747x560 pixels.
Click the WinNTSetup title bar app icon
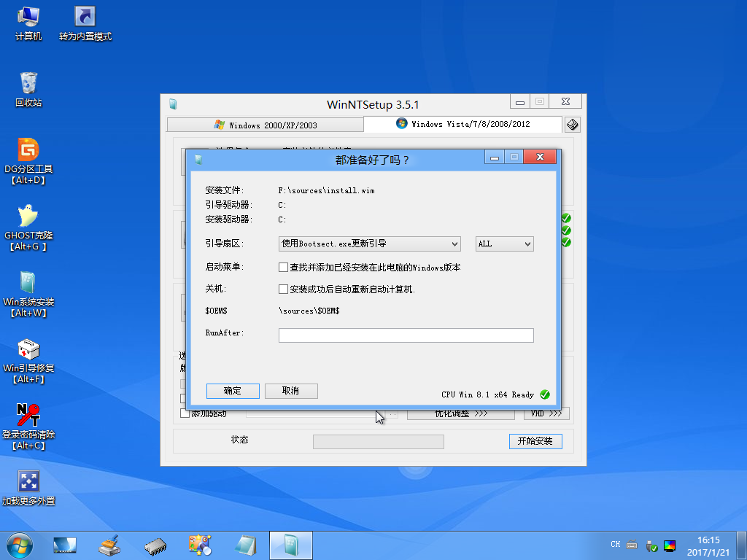coord(173,104)
